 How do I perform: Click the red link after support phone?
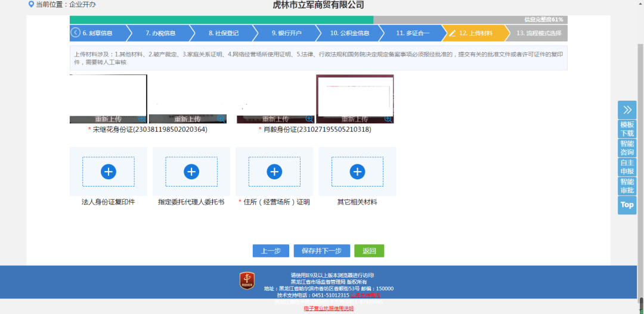pos(366,295)
